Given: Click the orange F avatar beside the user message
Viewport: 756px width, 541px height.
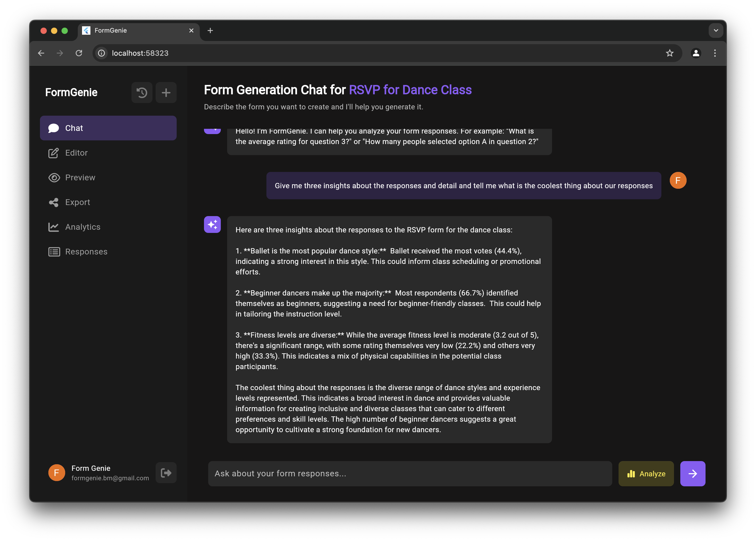Looking at the screenshot, I should click(x=678, y=181).
